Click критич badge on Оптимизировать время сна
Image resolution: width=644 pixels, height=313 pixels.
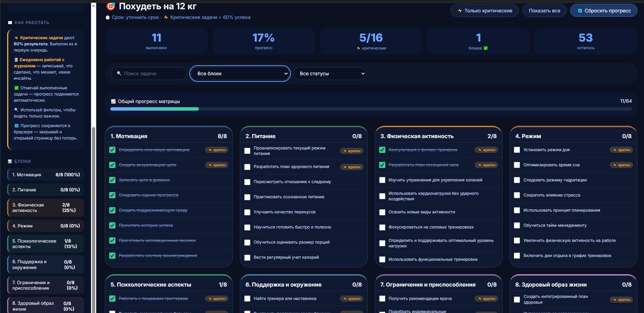pos(622,165)
